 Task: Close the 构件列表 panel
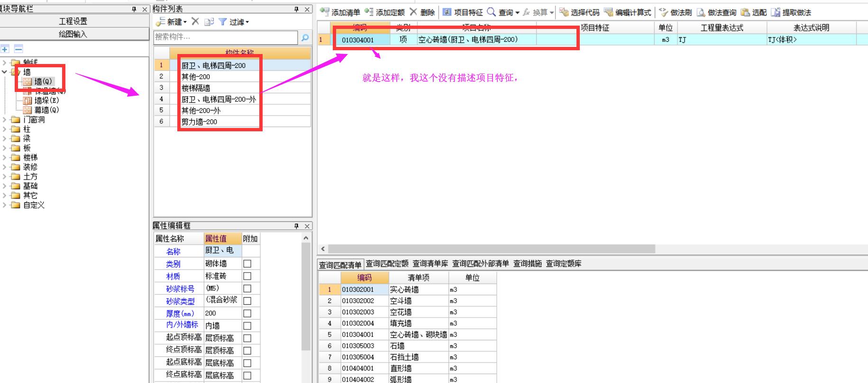307,9
